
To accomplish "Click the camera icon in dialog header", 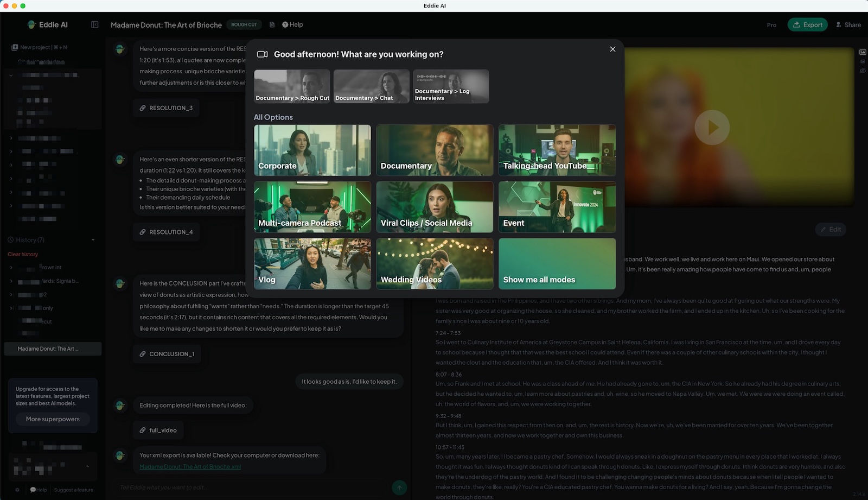I will 262,54.
